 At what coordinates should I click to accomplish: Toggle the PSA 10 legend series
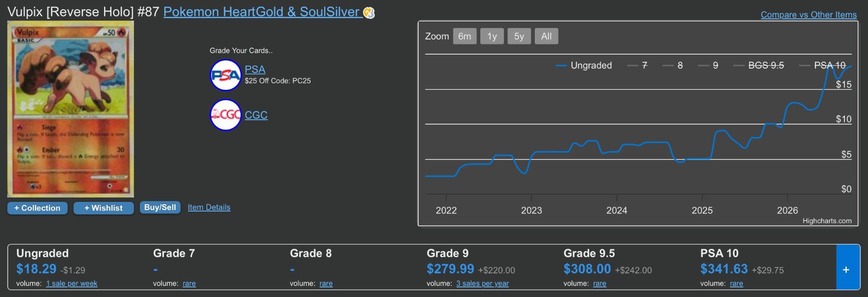(823, 65)
